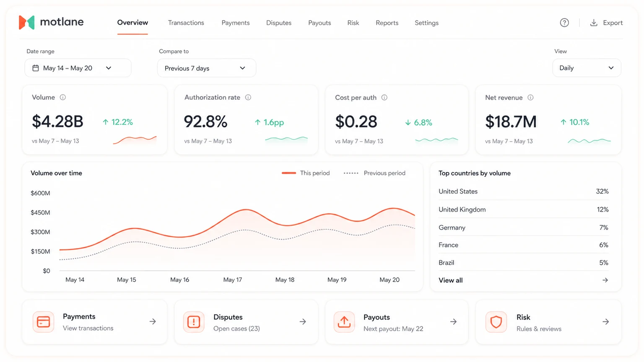Toggle This period legend series
Image resolution: width=644 pixels, height=362 pixels.
pos(306,173)
